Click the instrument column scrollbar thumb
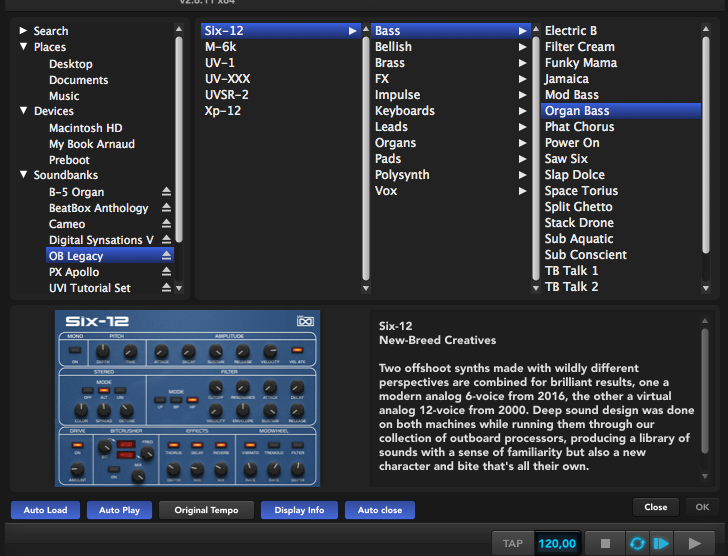This screenshot has height=556, width=728. click(x=365, y=158)
